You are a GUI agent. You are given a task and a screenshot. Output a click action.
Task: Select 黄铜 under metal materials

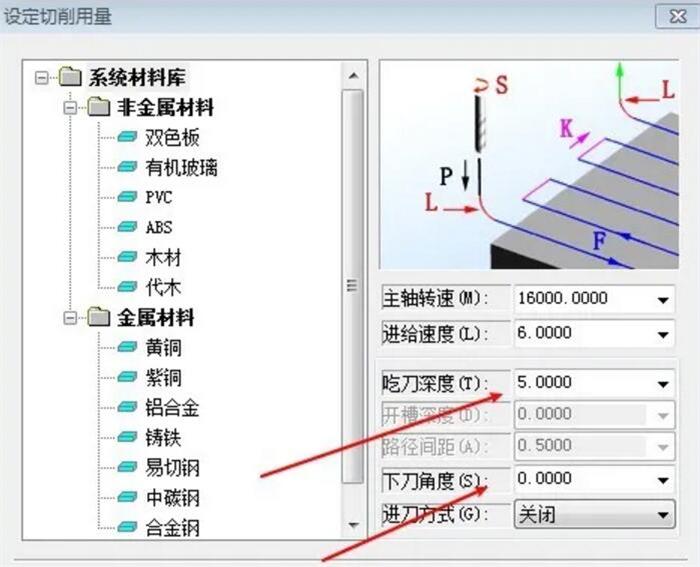tap(163, 347)
